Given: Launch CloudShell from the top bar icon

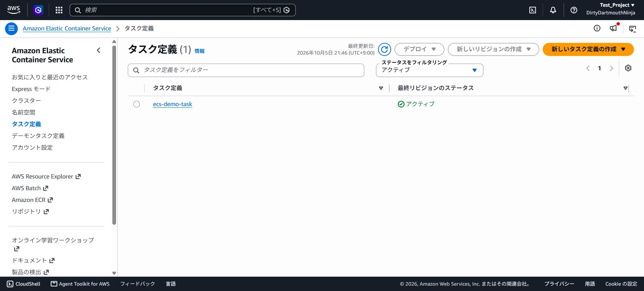Looking at the screenshot, I should pyautogui.click(x=533, y=10).
